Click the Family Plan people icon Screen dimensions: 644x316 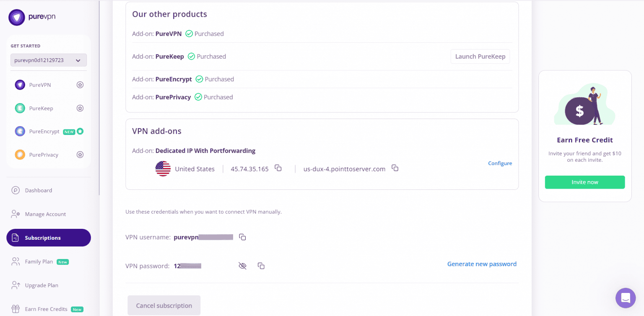[x=16, y=262]
